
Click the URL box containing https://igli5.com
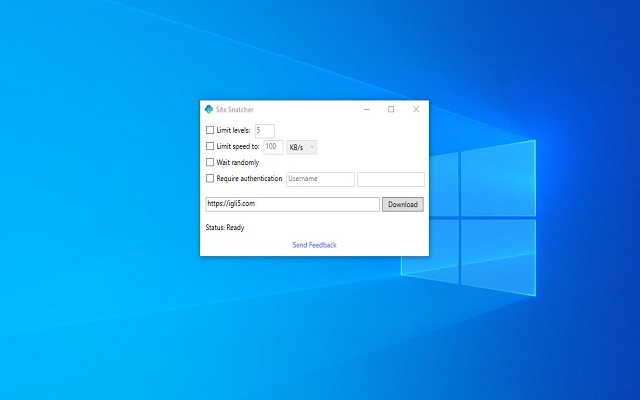pyautogui.click(x=291, y=204)
